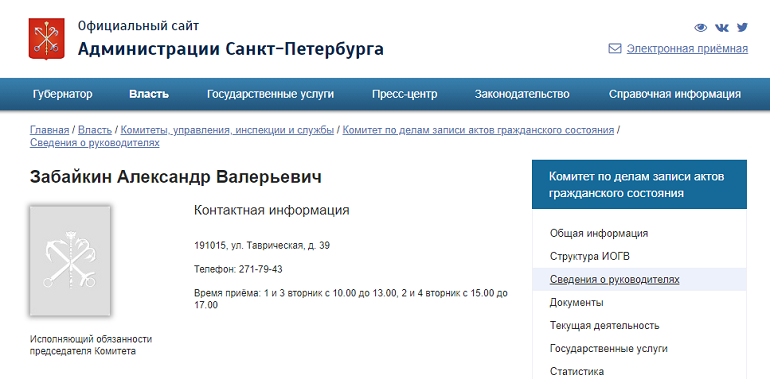Open the Комитет по делам записи актов breadcrumb
The image size is (770, 379).
pyautogui.click(x=478, y=130)
